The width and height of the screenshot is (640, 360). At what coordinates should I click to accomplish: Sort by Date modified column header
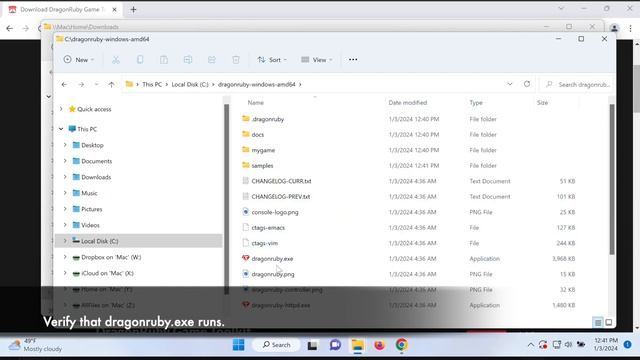[x=408, y=103]
